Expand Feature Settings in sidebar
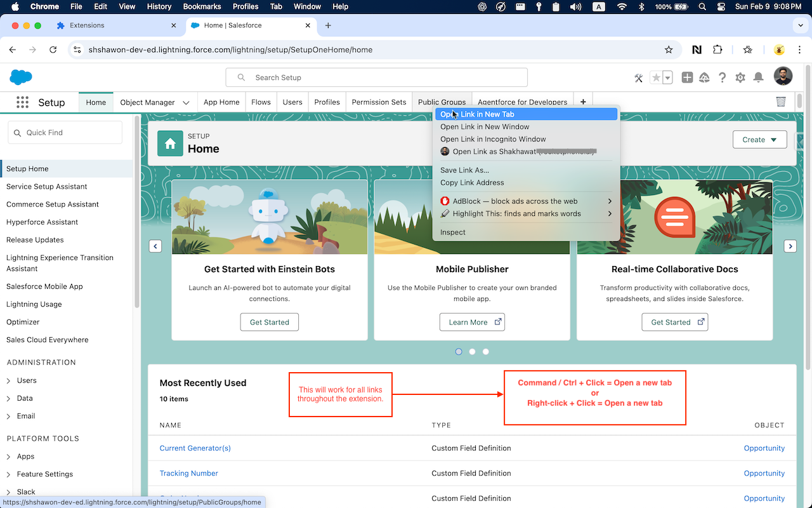 (x=8, y=475)
